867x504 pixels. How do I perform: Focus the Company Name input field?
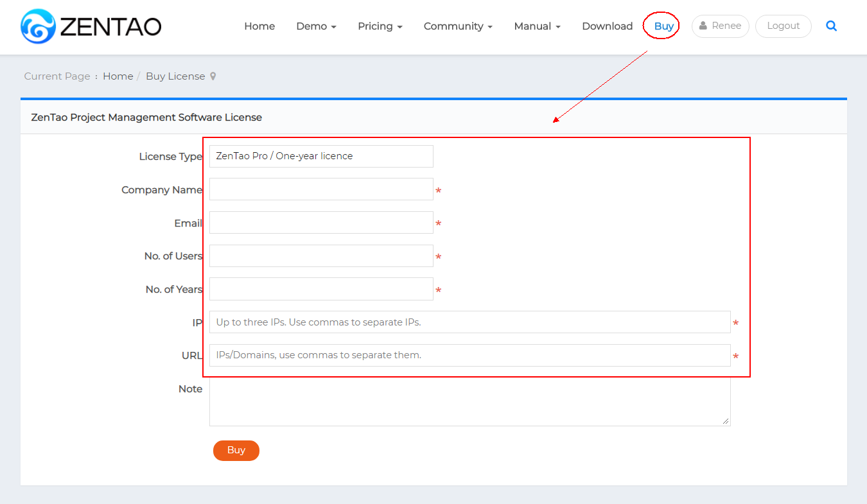click(x=321, y=189)
